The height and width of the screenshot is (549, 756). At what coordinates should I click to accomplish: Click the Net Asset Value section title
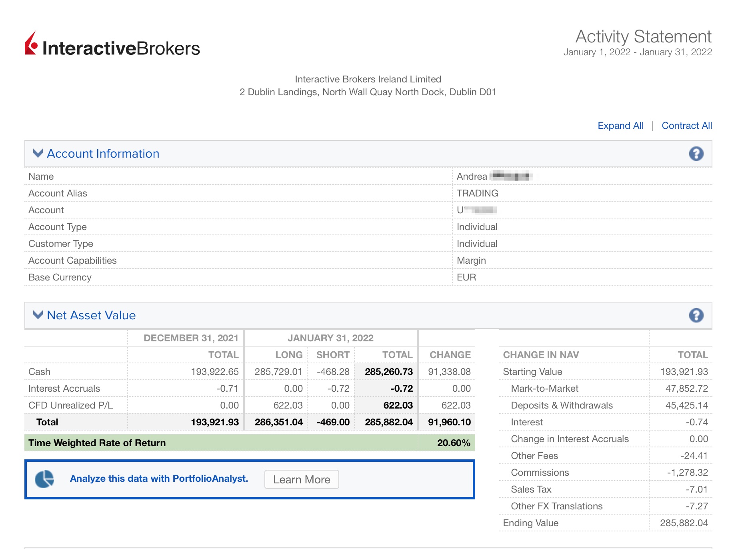91,315
